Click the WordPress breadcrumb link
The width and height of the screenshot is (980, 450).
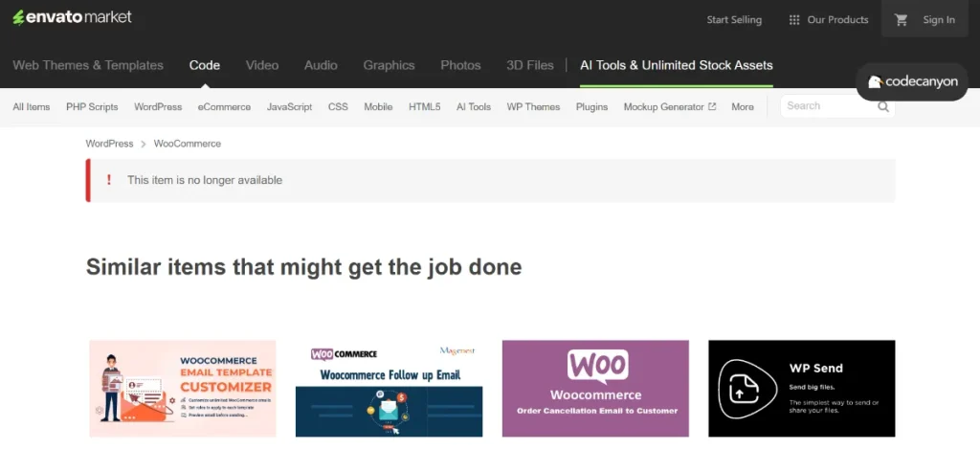(109, 144)
